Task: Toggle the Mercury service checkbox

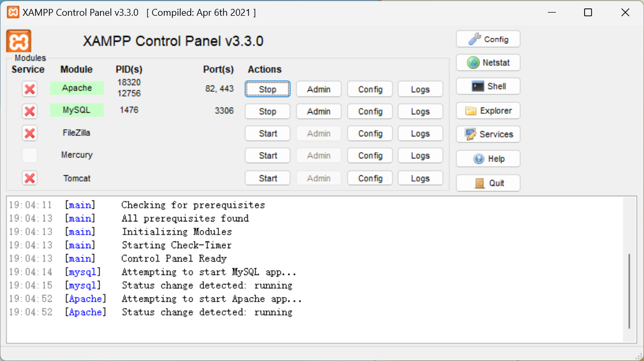Action: [x=30, y=155]
